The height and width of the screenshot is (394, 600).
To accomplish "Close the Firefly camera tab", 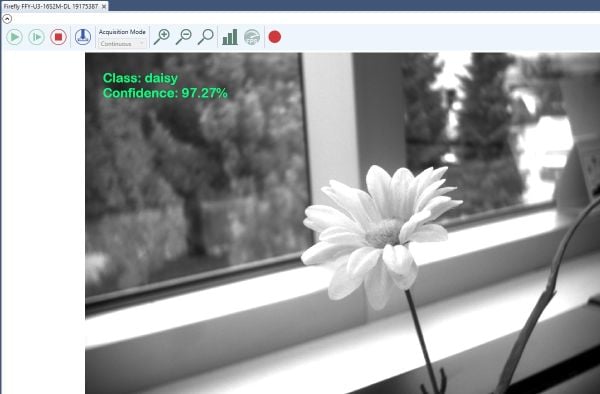I will pos(104,7).
